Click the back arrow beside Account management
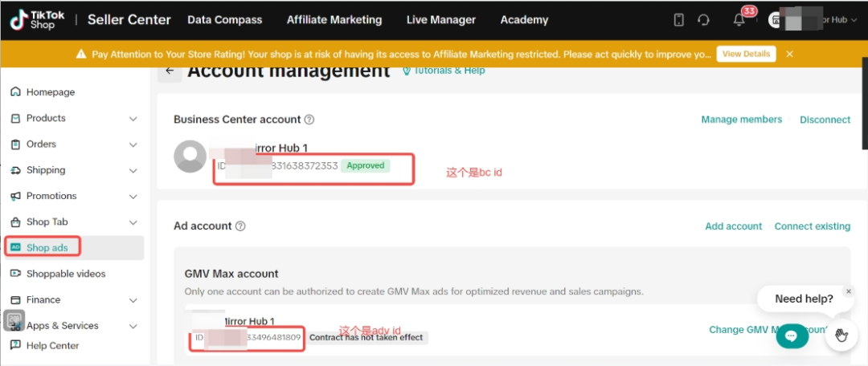 click(x=169, y=71)
